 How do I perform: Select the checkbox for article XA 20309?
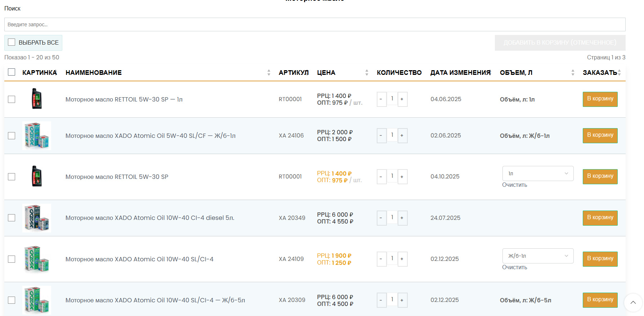12,300
